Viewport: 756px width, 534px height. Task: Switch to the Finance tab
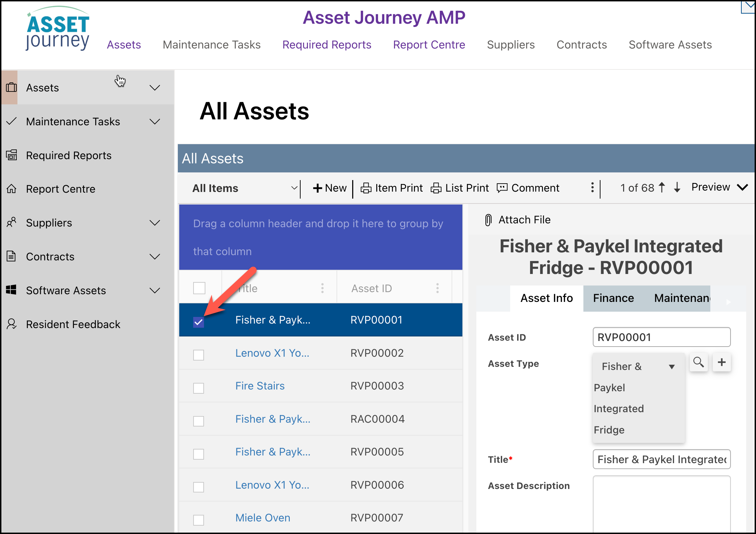coord(613,298)
